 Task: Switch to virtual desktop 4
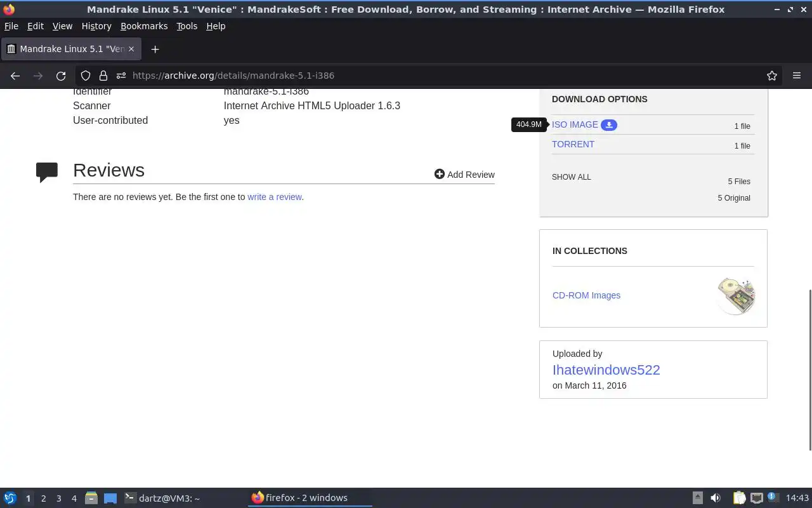coord(74,498)
